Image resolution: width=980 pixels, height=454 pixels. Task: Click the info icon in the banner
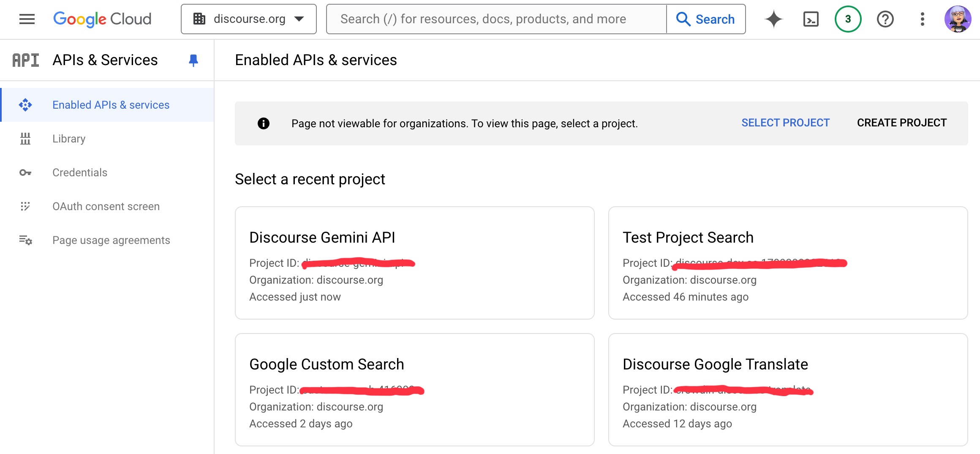[264, 123]
